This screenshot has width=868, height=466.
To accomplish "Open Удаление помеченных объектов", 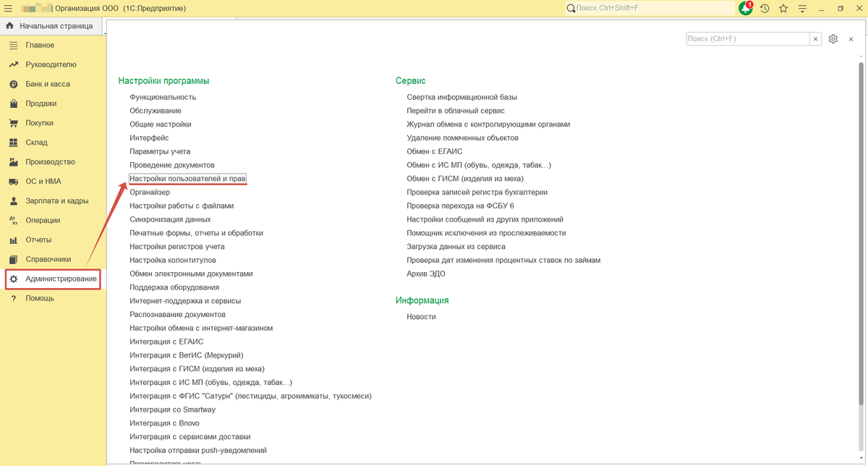I will pos(462,137).
